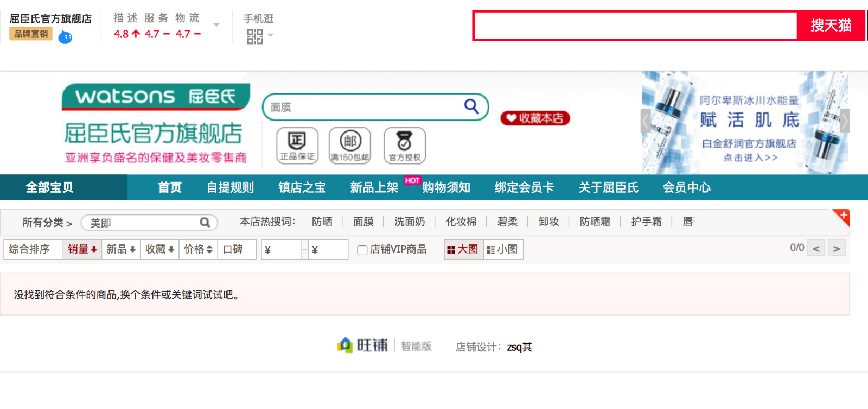Image resolution: width=868 pixels, height=409 pixels.
Task: Sort results by 收藏
Action: pyautogui.click(x=159, y=249)
